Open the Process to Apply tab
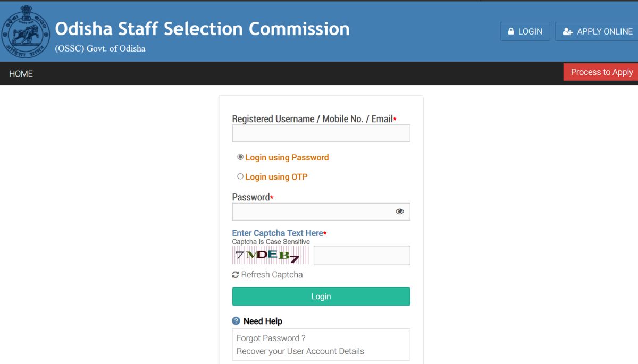Screen dimensions: 638x364 pos(601,72)
